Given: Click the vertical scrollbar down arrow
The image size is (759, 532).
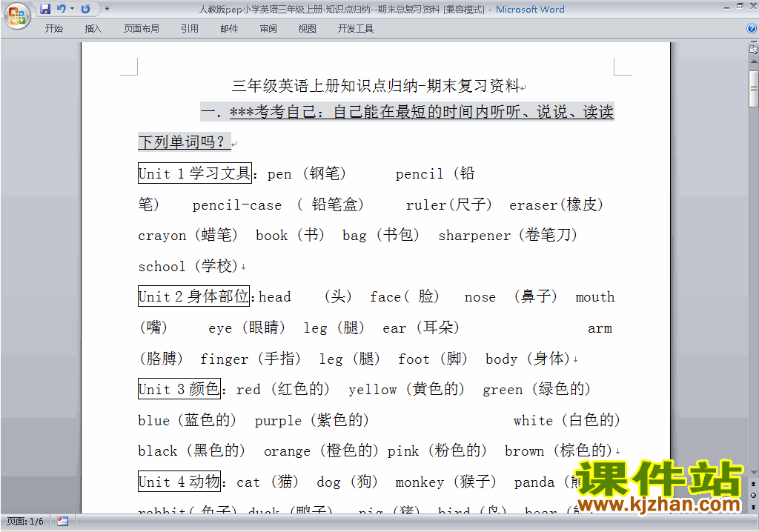Looking at the screenshot, I should click(x=754, y=473).
